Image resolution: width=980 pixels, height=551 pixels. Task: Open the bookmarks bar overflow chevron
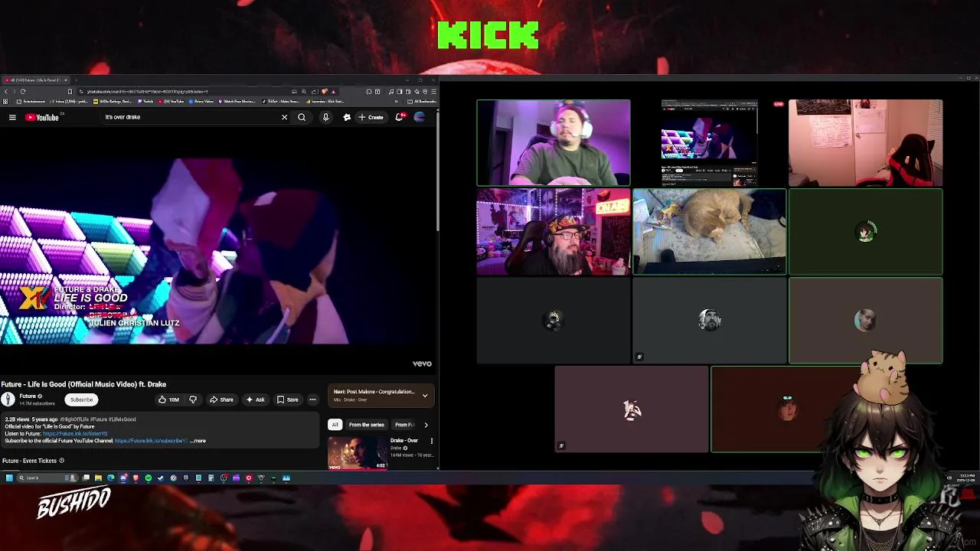[x=396, y=101]
